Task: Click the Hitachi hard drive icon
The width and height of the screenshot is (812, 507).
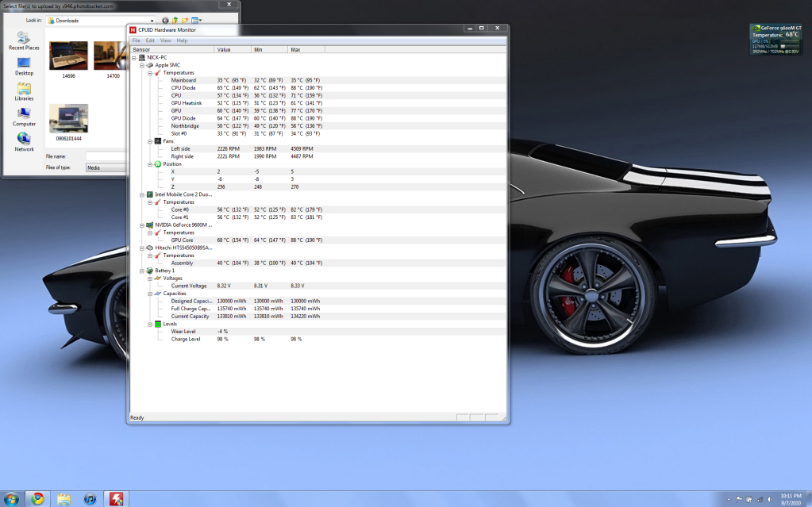Action: [x=150, y=248]
